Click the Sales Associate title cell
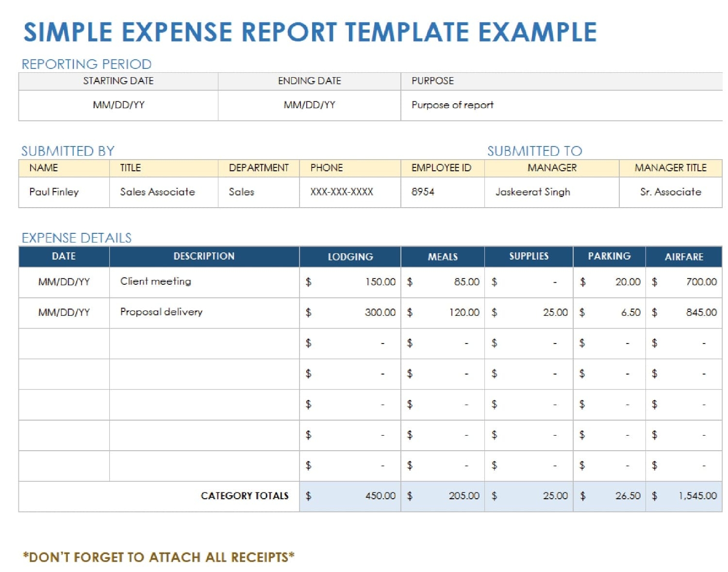Image resolution: width=728 pixels, height=572 pixels. pos(157,192)
